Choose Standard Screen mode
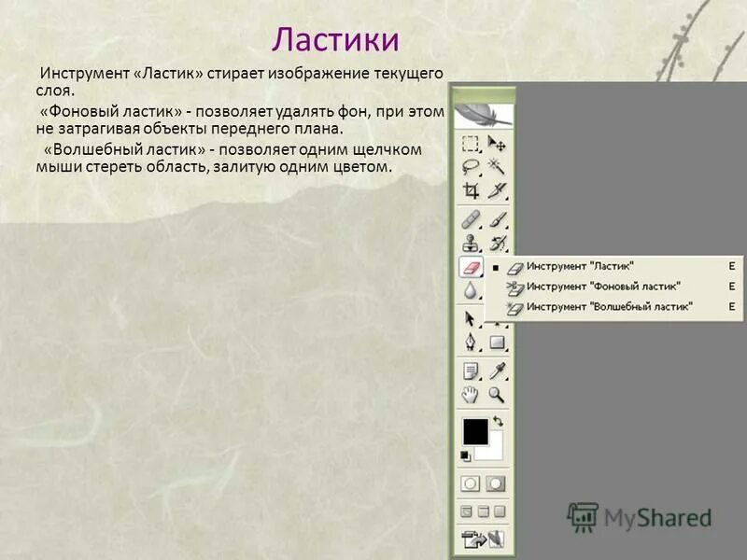 tap(466, 511)
